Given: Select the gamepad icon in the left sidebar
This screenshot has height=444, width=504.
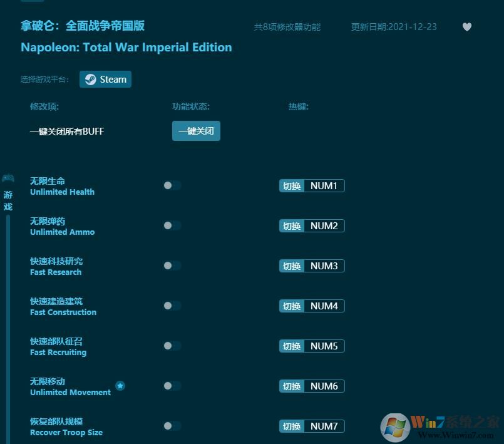Looking at the screenshot, I should (x=8, y=177).
